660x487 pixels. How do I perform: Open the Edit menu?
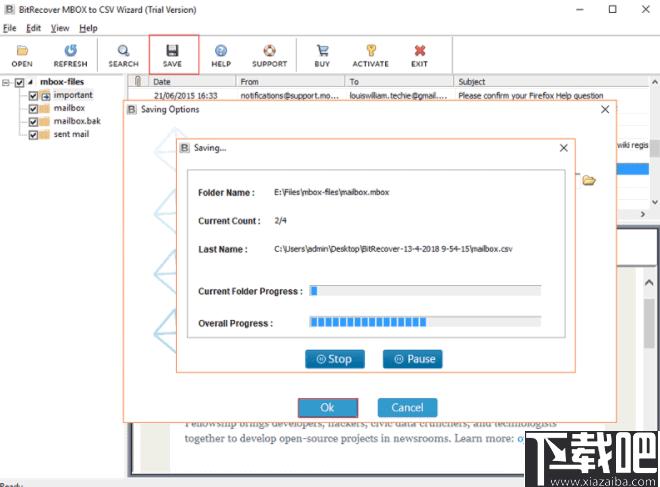click(x=33, y=28)
